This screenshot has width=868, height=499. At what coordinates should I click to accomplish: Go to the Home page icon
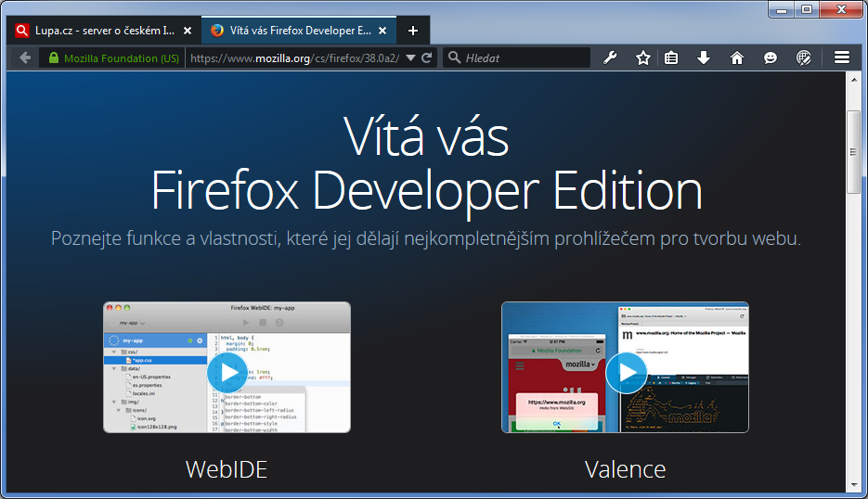click(737, 58)
